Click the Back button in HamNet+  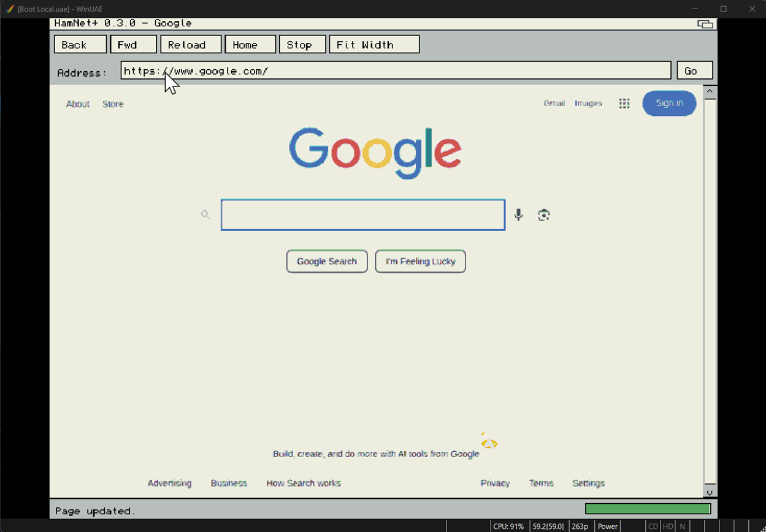[80, 45]
